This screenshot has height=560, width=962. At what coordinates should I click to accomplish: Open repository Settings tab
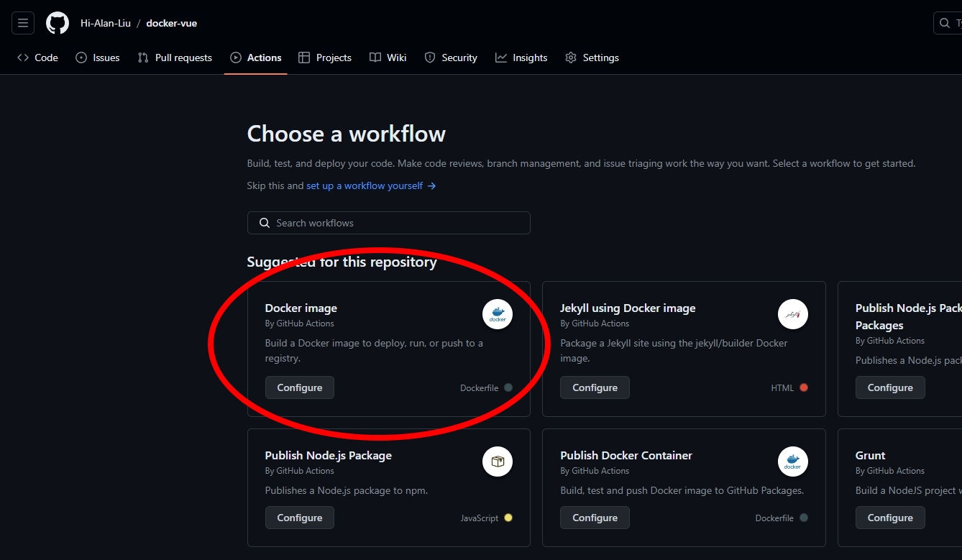click(592, 58)
